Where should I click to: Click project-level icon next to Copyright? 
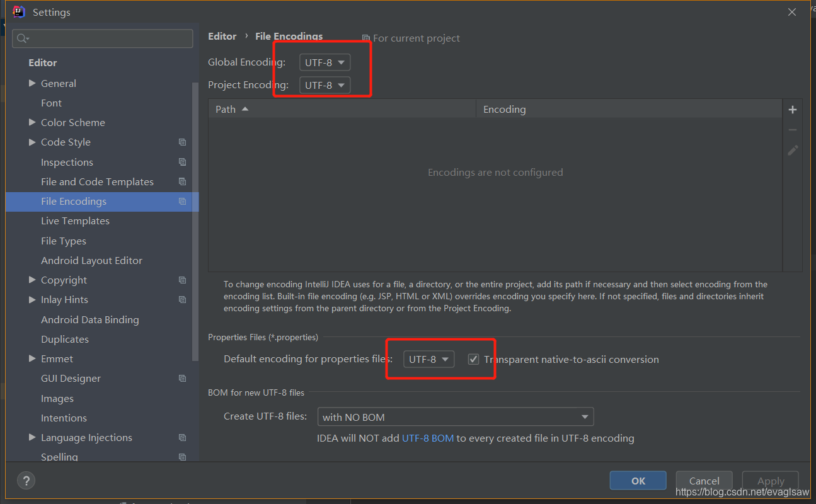tap(182, 280)
